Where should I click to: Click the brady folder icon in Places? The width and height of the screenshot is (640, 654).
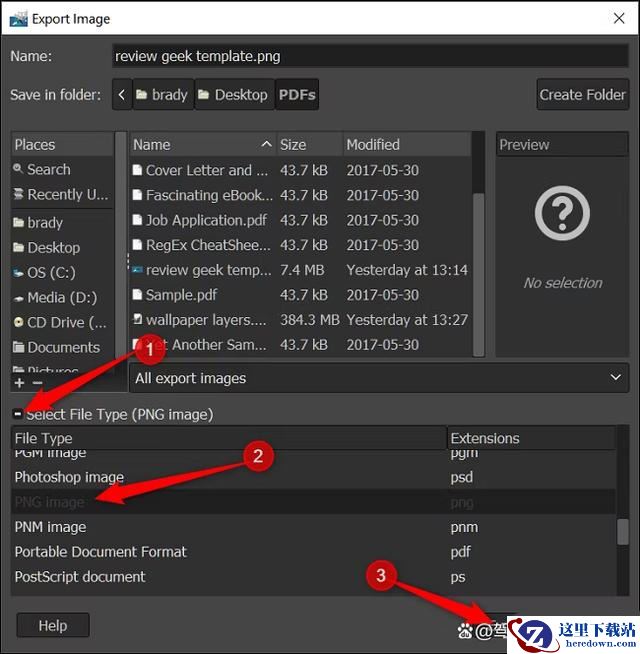(x=18, y=222)
